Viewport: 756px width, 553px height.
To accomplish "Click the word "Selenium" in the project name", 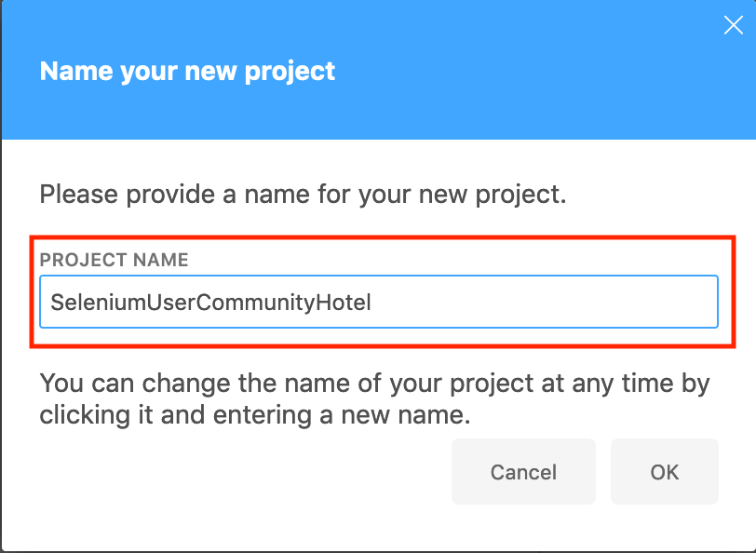I will [x=90, y=303].
